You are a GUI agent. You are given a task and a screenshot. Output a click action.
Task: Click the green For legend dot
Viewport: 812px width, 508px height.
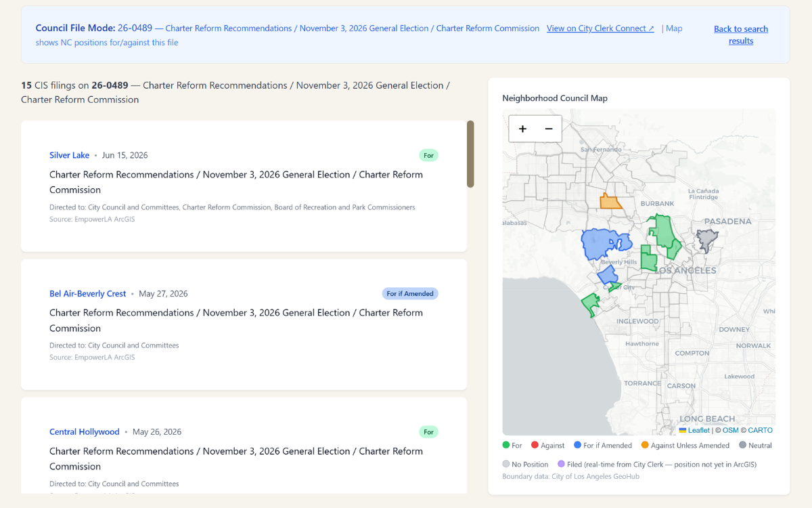(505, 446)
